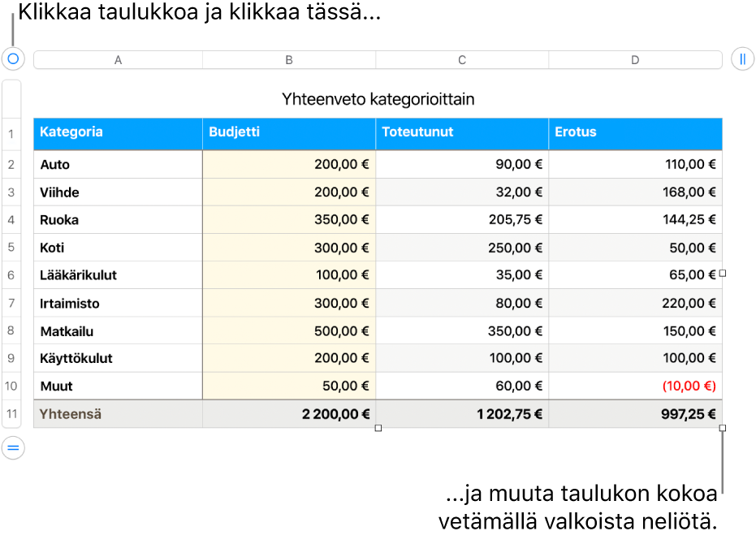Image resolution: width=756 pixels, height=544 pixels.
Task: Click the Muut actual cell '60,00 €'
Action: pos(462,386)
